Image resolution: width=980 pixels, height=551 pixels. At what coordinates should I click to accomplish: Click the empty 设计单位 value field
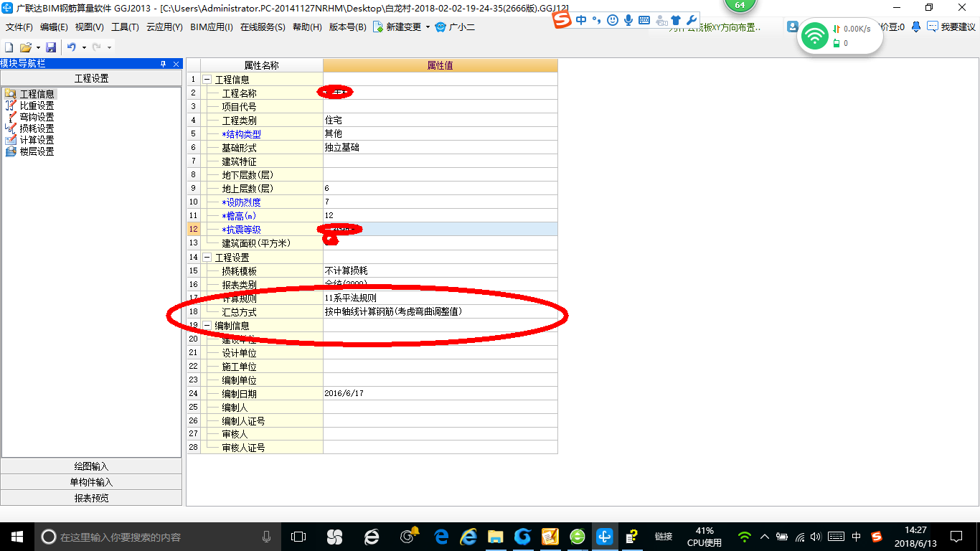[x=440, y=352]
